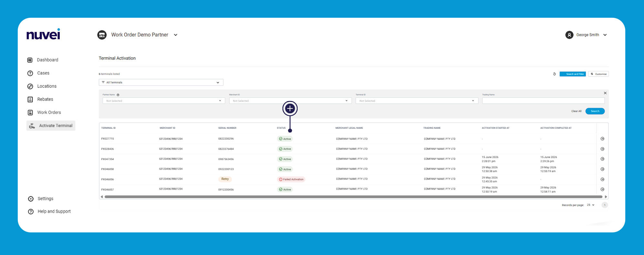Click the blue Search button
This screenshot has height=255, width=644.
click(x=595, y=111)
